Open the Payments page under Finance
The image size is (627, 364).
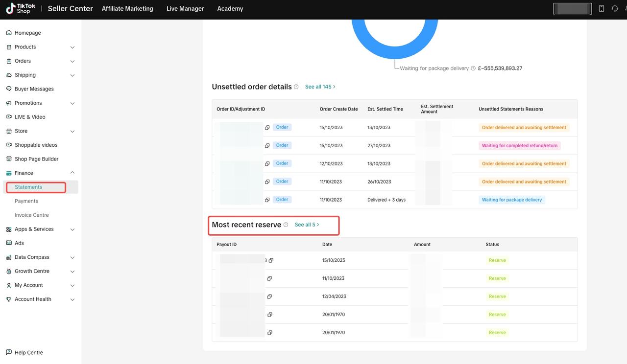tap(26, 201)
